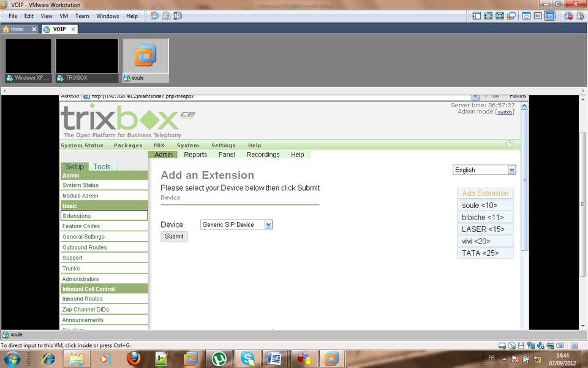Viewport: 588px width, 368px height.
Task: Click the trixbox help question mark icon
Action: [x=510, y=144]
